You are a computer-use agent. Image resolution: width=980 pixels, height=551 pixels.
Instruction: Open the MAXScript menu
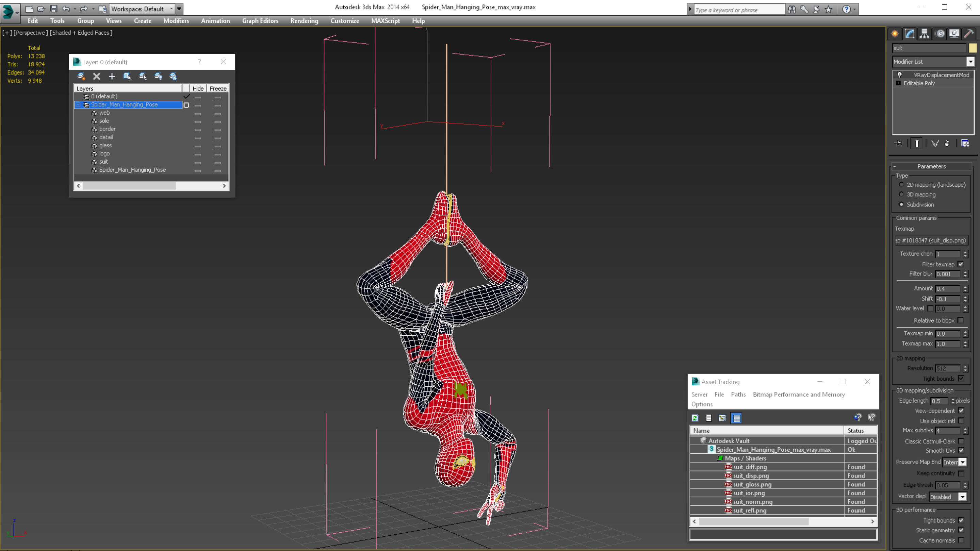point(386,21)
